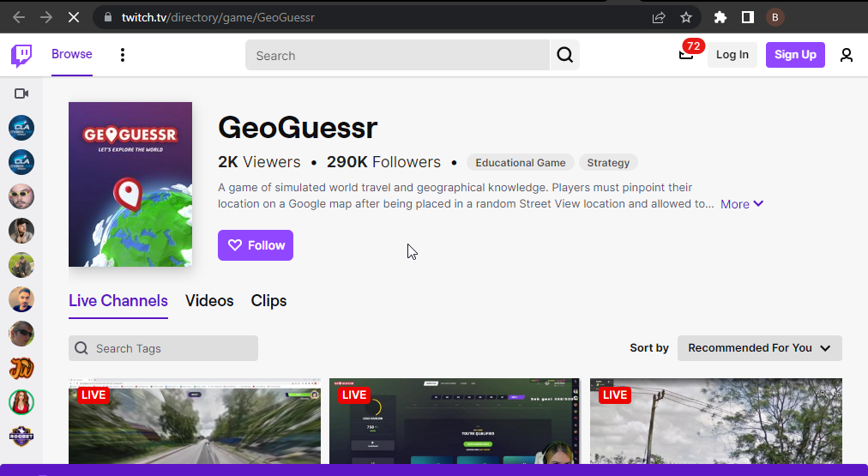Click the 2K Viewers text

click(x=259, y=162)
